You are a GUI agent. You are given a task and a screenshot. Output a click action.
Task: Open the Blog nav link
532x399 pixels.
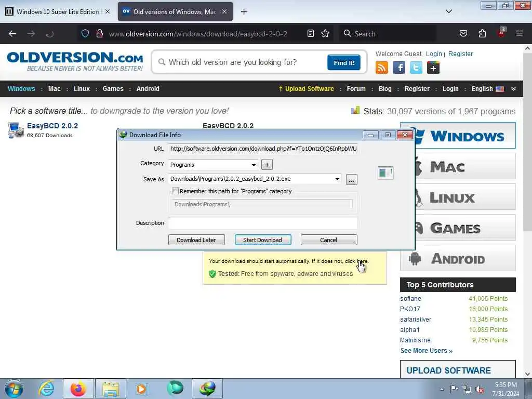[385, 88]
